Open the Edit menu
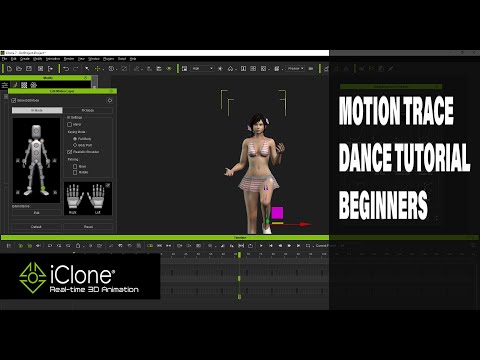The height and width of the screenshot is (360, 480). 14,59
